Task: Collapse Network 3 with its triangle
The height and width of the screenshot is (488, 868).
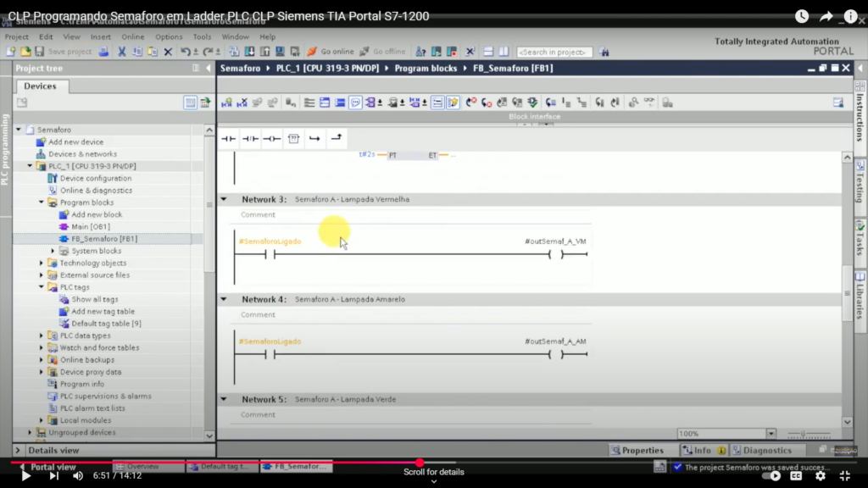Action: (x=224, y=199)
